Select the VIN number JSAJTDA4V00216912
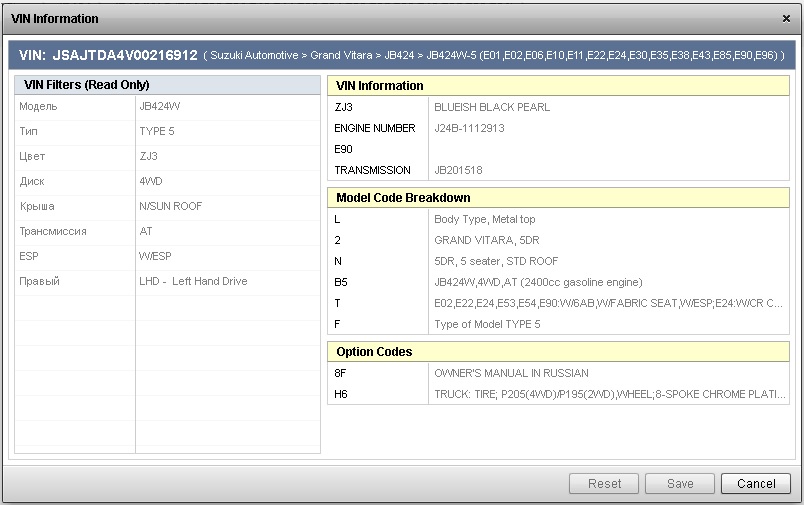Viewport: 804px width, 505px height. coord(125,55)
